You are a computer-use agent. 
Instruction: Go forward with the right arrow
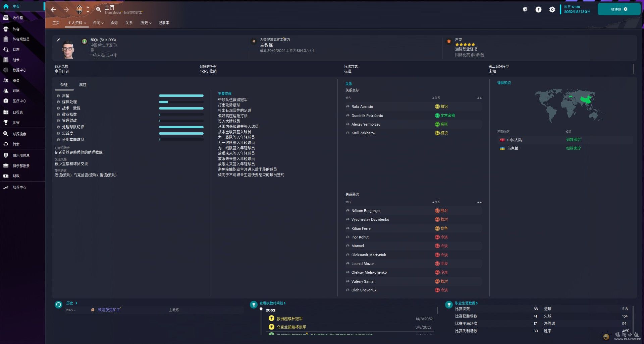[66, 10]
